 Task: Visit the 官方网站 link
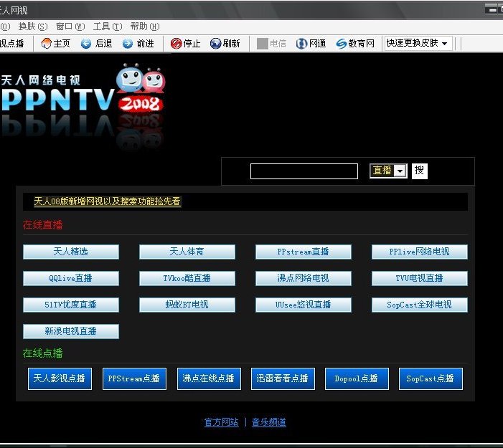pos(222,422)
